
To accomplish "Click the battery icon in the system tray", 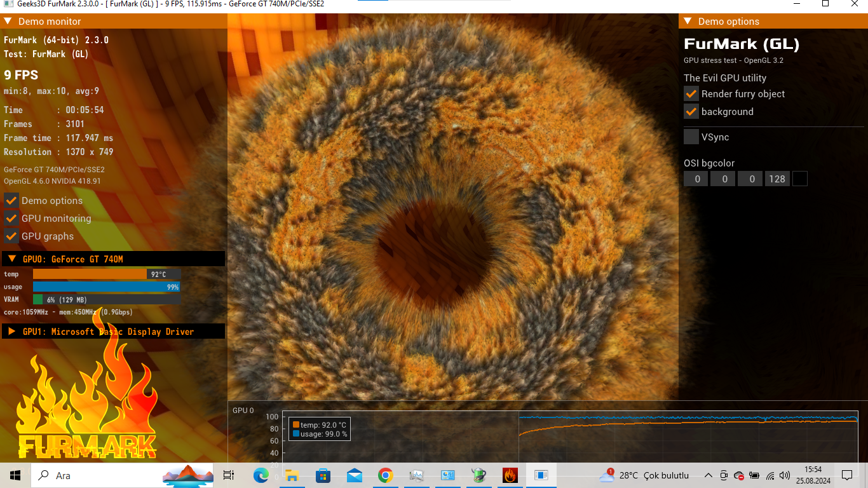I will [754, 475].
